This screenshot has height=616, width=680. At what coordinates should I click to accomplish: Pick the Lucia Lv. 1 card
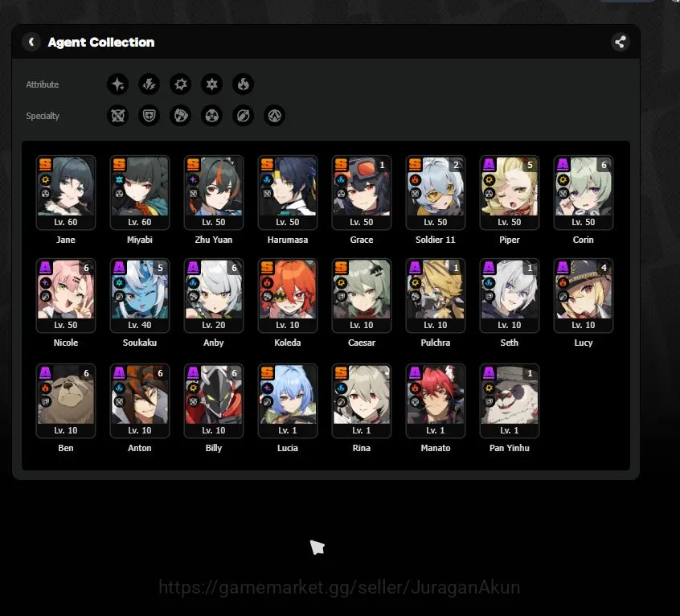[x=288, y=401]
